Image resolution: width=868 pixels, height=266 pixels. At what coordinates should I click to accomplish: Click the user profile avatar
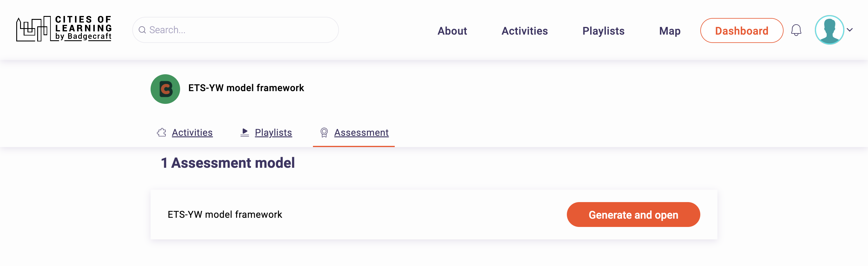click(x=829, y=30)
